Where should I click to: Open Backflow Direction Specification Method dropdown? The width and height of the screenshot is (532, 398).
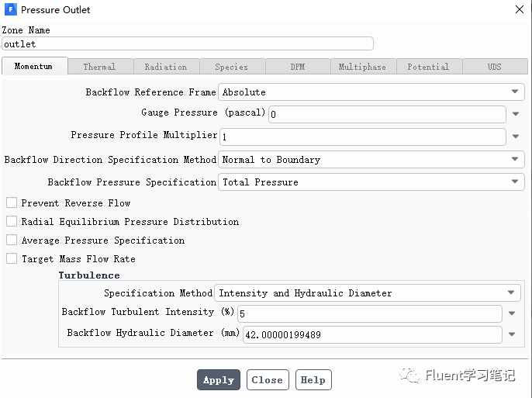click(371, 160)
